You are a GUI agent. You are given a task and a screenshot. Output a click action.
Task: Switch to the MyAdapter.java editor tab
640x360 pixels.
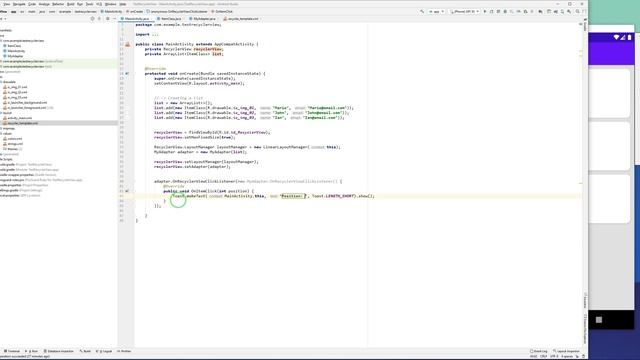coord(204,19)
